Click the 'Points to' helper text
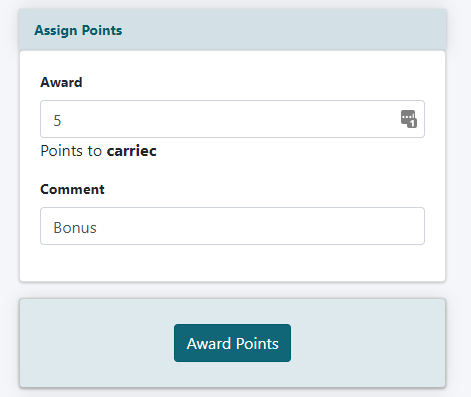 point(71,151)
